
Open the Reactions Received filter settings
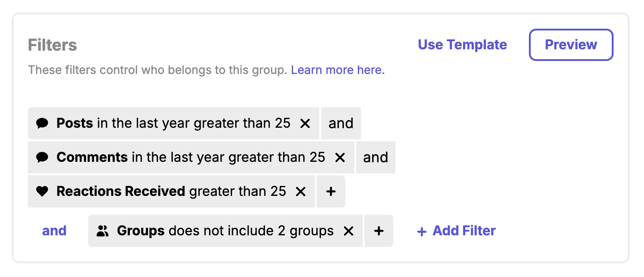(x=171, y=191)
